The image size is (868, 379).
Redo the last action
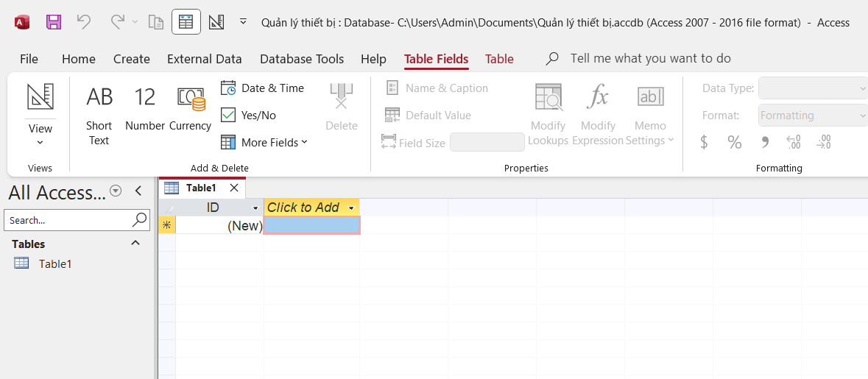pyautogui.click(x=117, y=22)
